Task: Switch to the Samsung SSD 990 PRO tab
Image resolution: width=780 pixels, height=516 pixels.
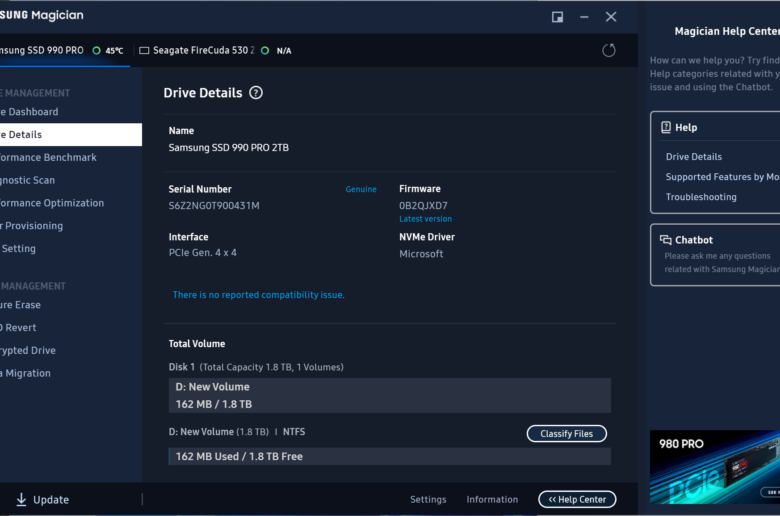Action: 64,50
